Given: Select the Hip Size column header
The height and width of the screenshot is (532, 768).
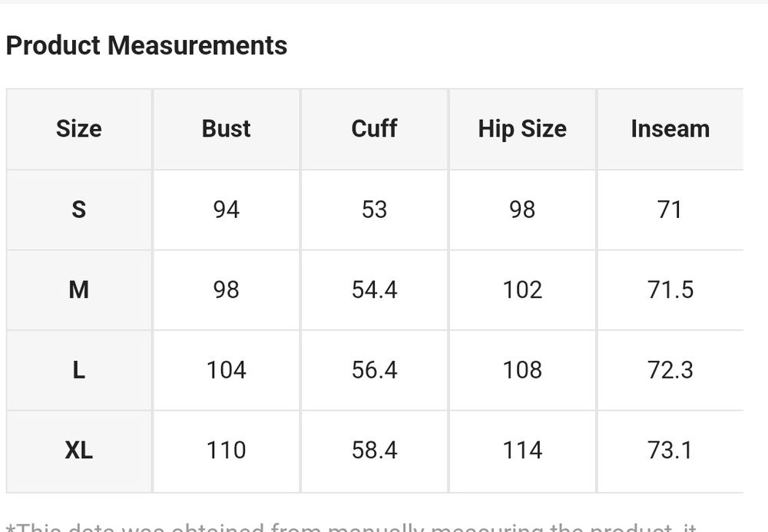Looking at the screenshot, I should [522, 129].
